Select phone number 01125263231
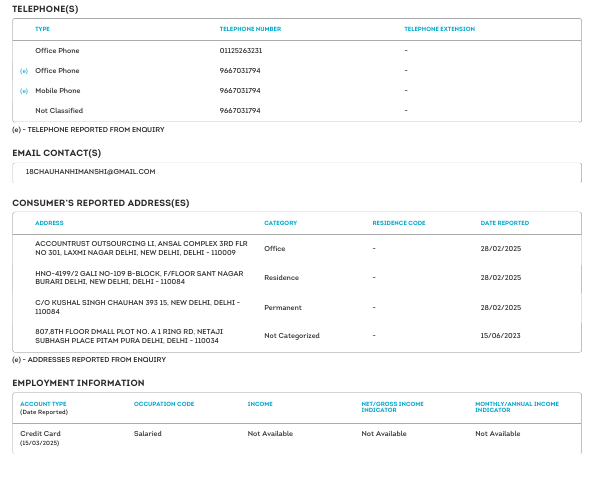The width and height of the screenshot is (611, 503). [x=241, y=51]
